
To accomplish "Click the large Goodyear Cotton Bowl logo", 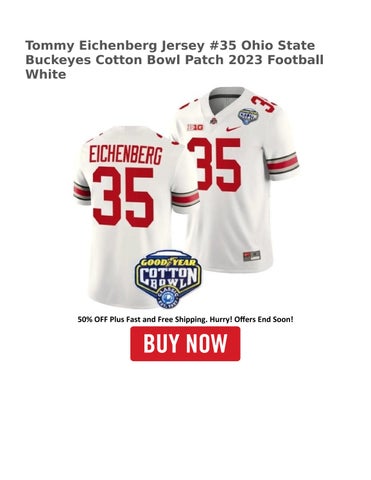I will [167, 279].
